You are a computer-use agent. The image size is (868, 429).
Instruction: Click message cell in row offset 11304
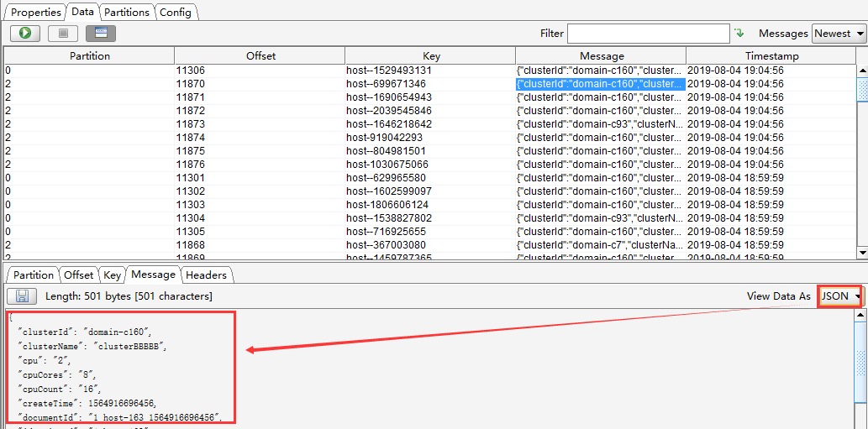click(601, 217)
